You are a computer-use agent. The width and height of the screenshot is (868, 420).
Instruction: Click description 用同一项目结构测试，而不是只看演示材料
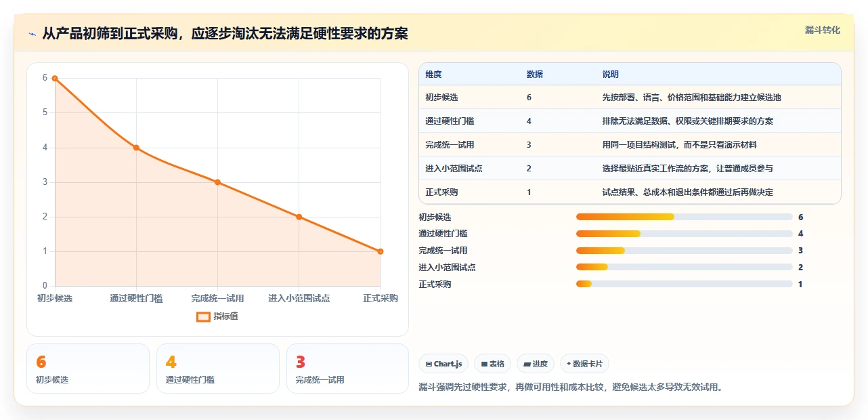pyautogui.click(x=679, y=145)
